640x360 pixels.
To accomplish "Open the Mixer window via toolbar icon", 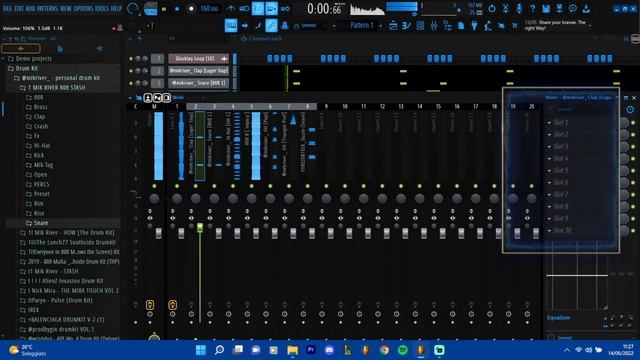I will pyautogui.click(x=433, y=26).
